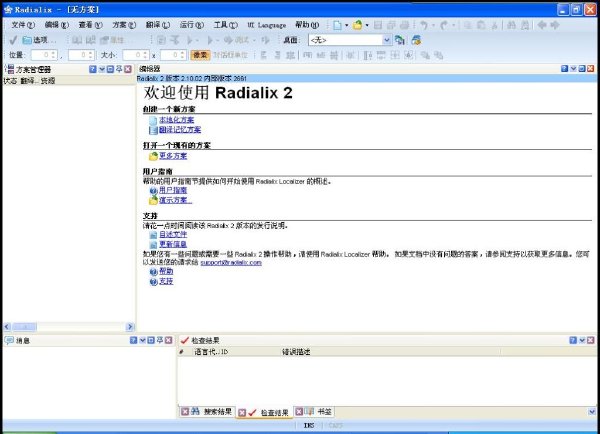Maximize the 编辑器 panel

(x=582, y=69)
